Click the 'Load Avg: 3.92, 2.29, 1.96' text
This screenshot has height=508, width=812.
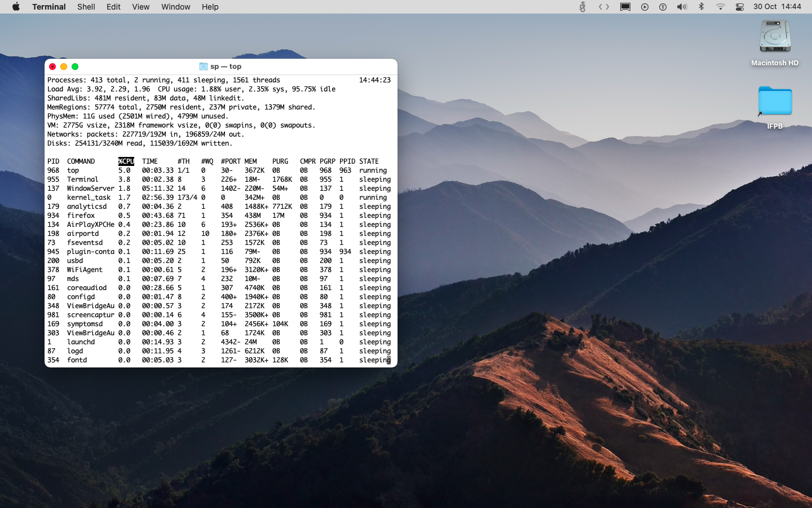(x=99, y=89)
